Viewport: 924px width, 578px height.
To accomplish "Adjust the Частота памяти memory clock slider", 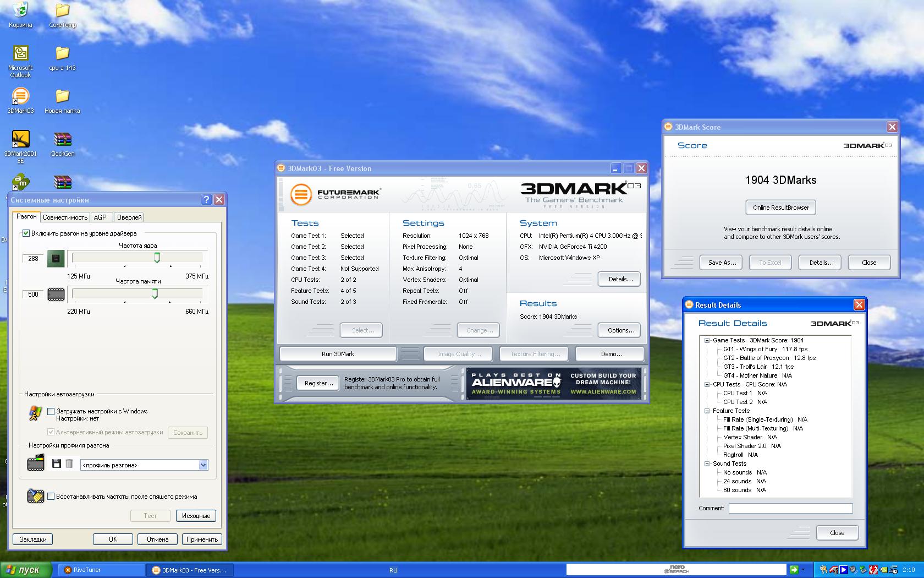I will [155, 294].
